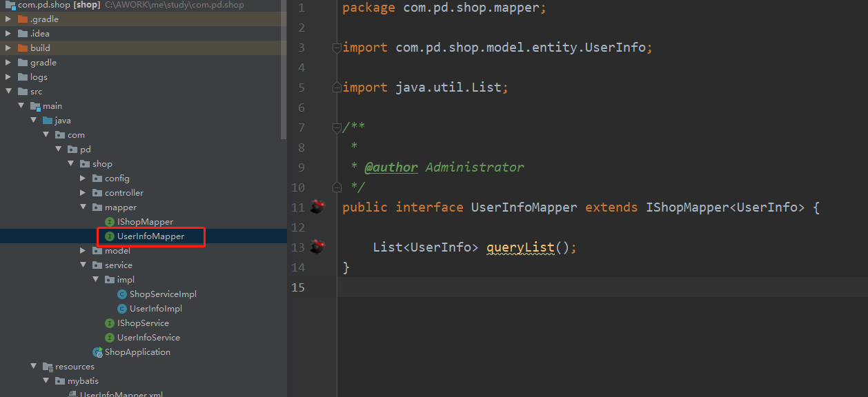Click the UserInfoMapper interface icon
Viewport: 868px width, 397px height.
pyautogui.click(x=109, y=236)
